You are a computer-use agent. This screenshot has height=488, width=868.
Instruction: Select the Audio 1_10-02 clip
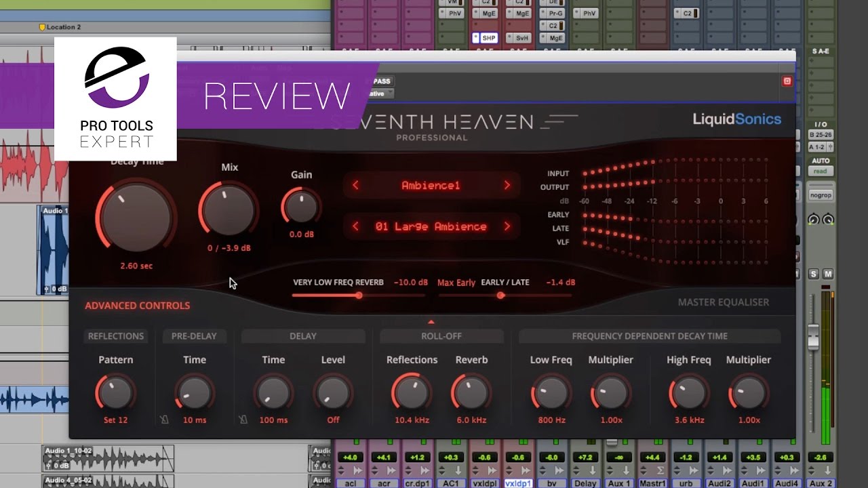click(108, 457)
